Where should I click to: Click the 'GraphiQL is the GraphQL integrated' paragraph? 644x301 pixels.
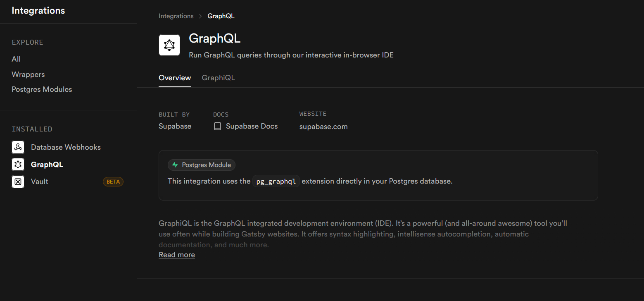pyautogui.click(x=363, y=234)
